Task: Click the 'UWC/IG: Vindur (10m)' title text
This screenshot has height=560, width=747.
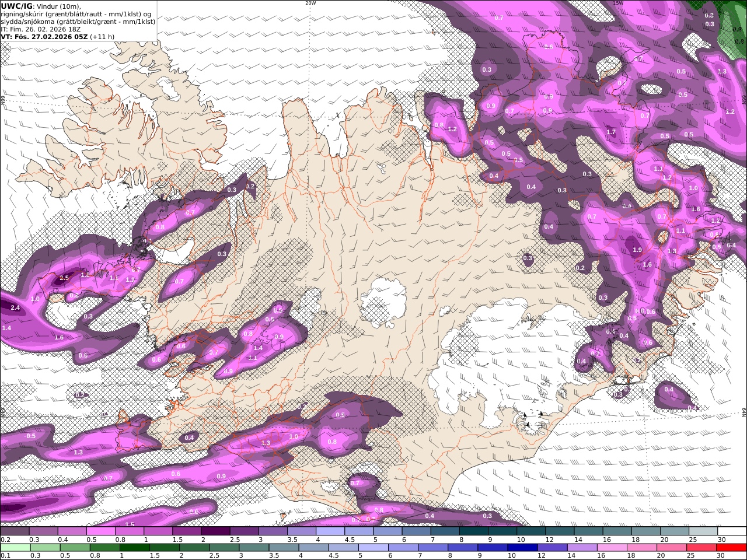Action: pyautogui.click(x=41, y=6)
